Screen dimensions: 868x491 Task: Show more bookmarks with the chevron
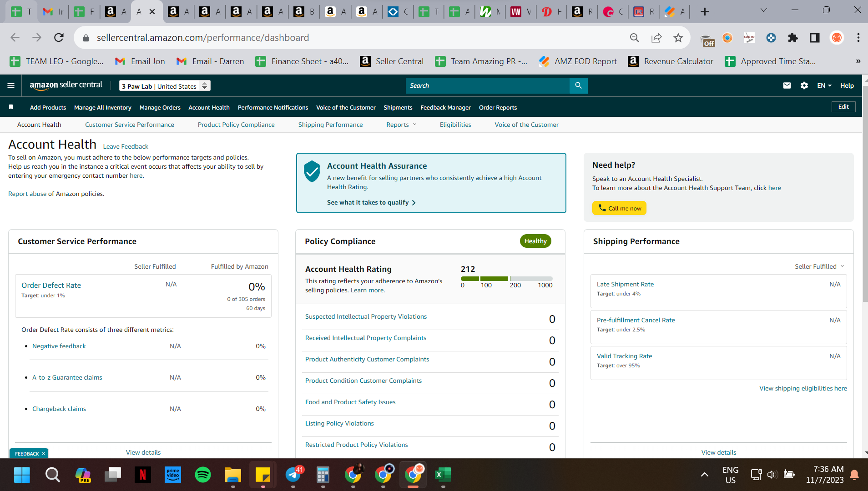[858, 61]
